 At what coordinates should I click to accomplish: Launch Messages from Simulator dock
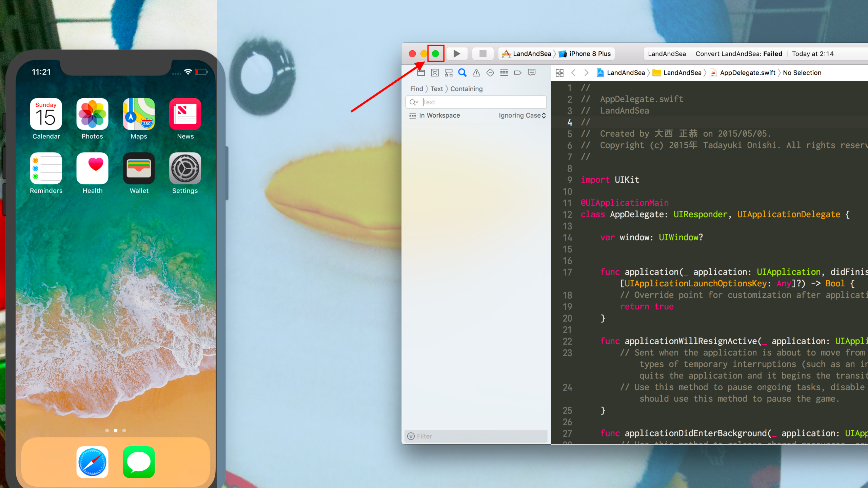139,462
